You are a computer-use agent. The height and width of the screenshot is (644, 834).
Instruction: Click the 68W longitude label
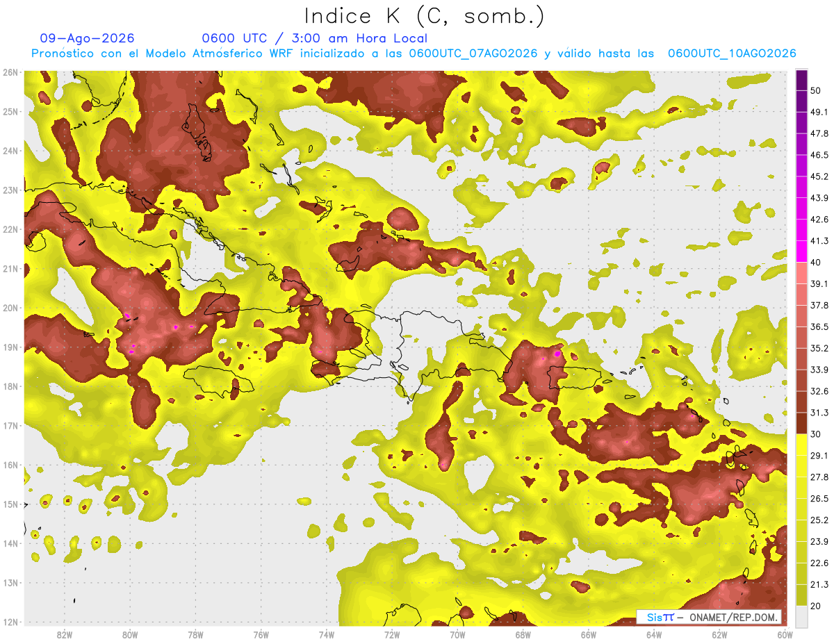pos(523,635)
